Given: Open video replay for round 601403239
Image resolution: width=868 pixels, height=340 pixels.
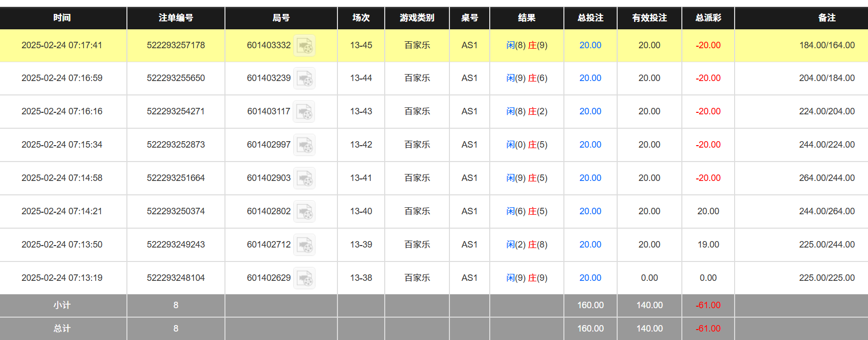Looking at the screenshot, I should pos(304,79).
